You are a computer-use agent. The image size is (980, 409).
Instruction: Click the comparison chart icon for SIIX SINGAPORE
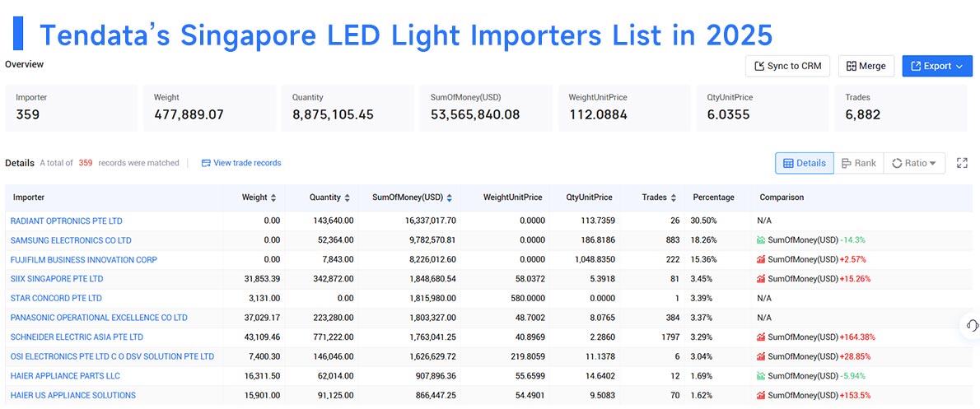click(x=761, y=279)
